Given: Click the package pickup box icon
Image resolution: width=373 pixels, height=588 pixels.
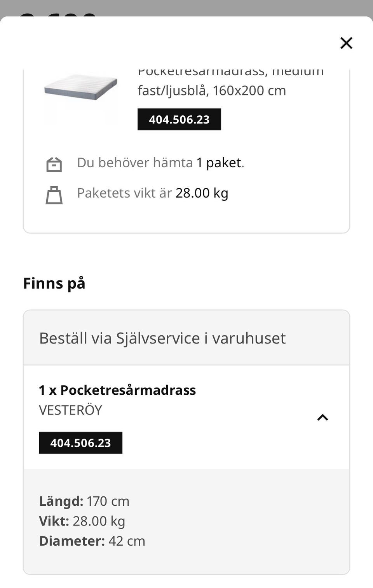Looking at the screenshot, I should coord(54,164).
